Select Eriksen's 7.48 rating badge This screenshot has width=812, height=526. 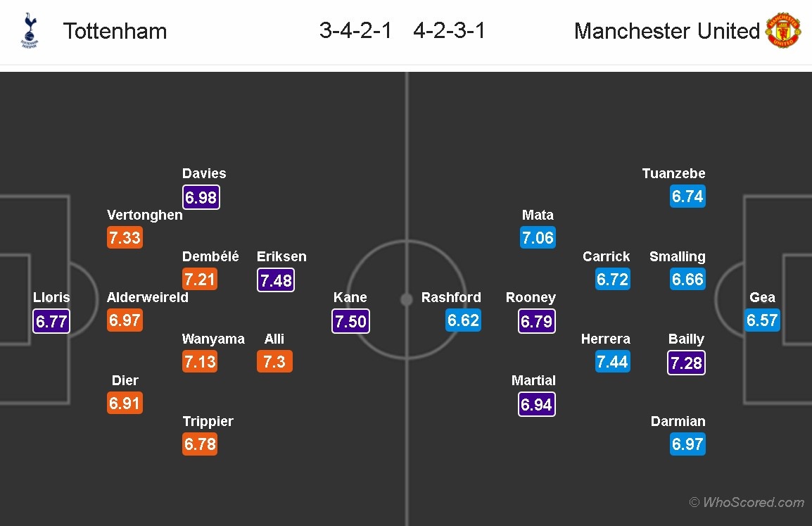pyautogui.click(x=275, y=280)
